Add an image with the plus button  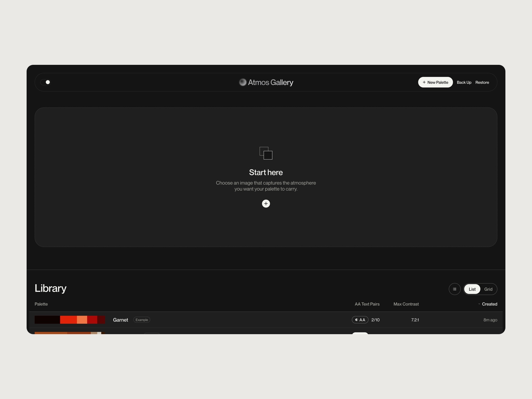point(266,203)
